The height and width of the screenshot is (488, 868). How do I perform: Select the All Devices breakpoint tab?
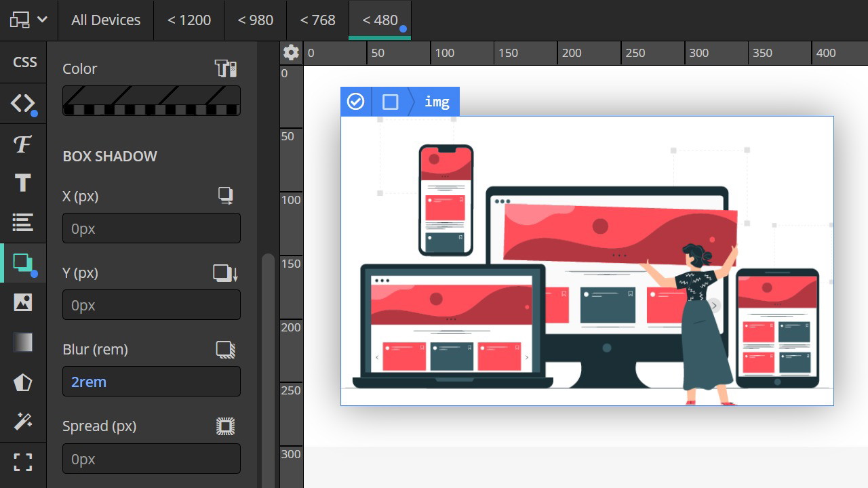coord(106,20)
